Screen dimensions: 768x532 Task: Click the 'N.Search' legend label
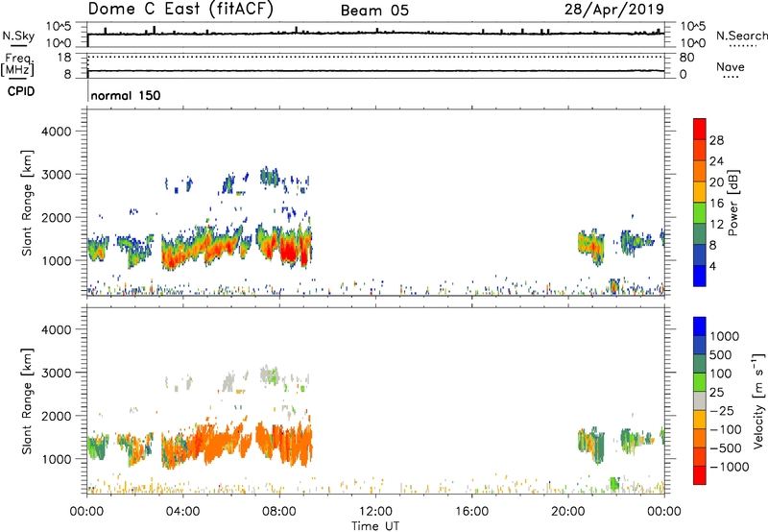(742, 36)
